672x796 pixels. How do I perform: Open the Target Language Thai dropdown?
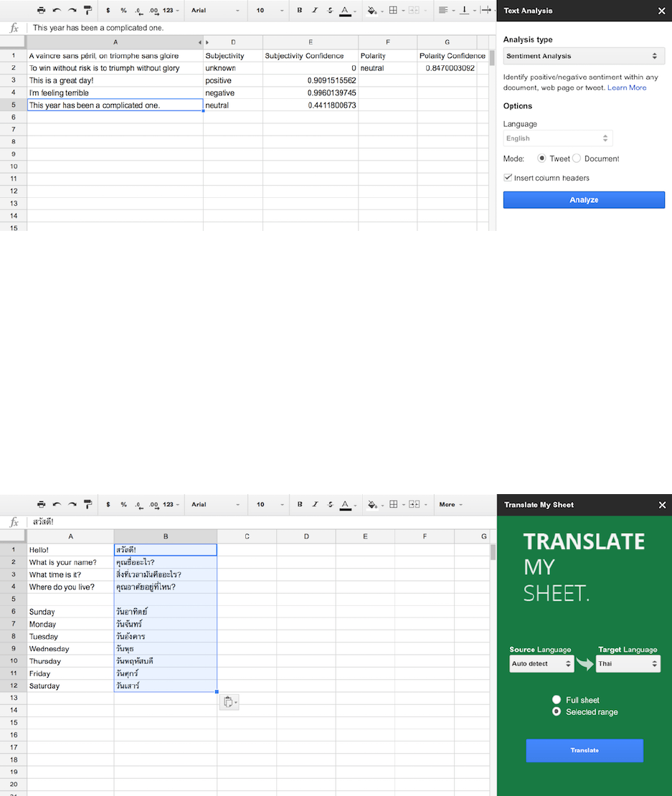coord(628,663)
